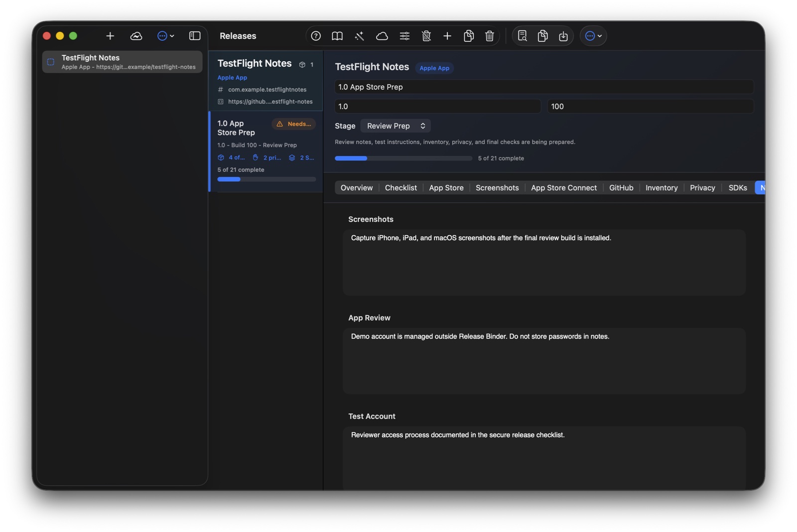Toggle the sidebar panel icon

coord(195,36)
